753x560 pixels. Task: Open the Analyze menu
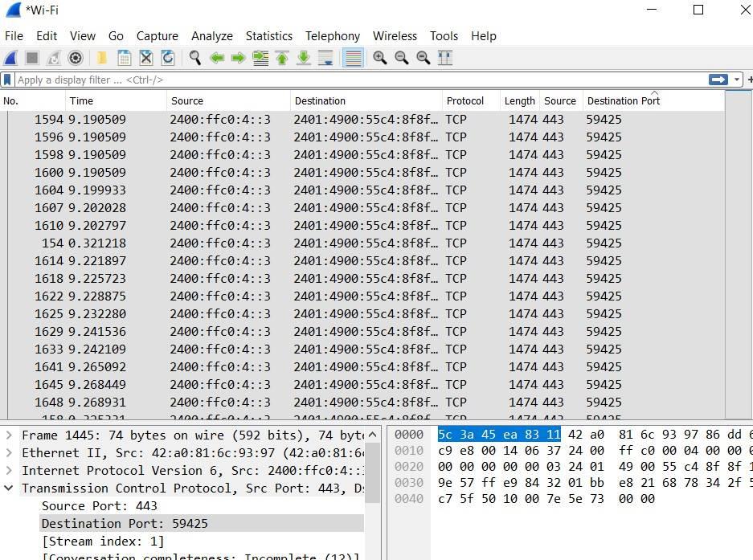tap(212, 36)
